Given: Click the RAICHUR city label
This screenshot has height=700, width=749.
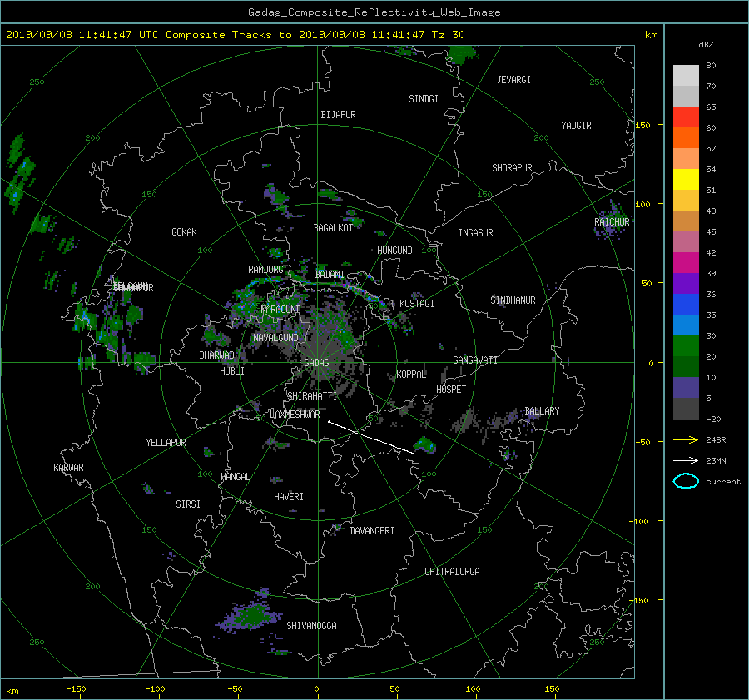Looking at the screenshot, I should pos(612,222).
